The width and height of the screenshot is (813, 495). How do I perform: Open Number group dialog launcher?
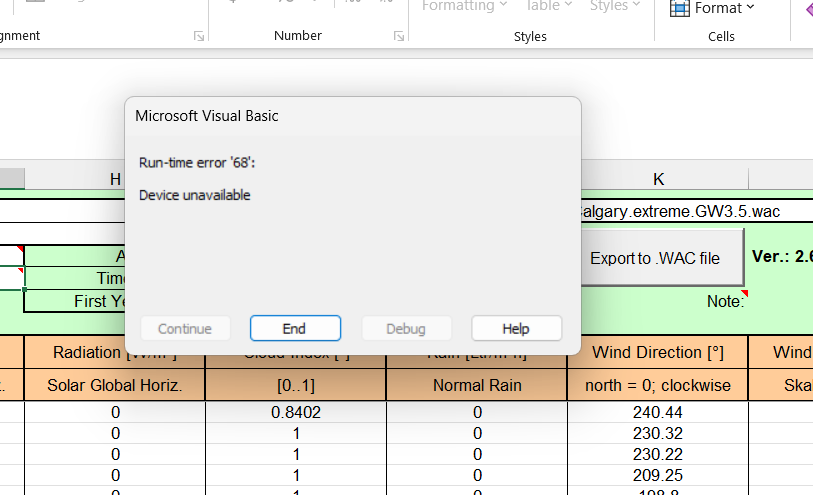398,37
